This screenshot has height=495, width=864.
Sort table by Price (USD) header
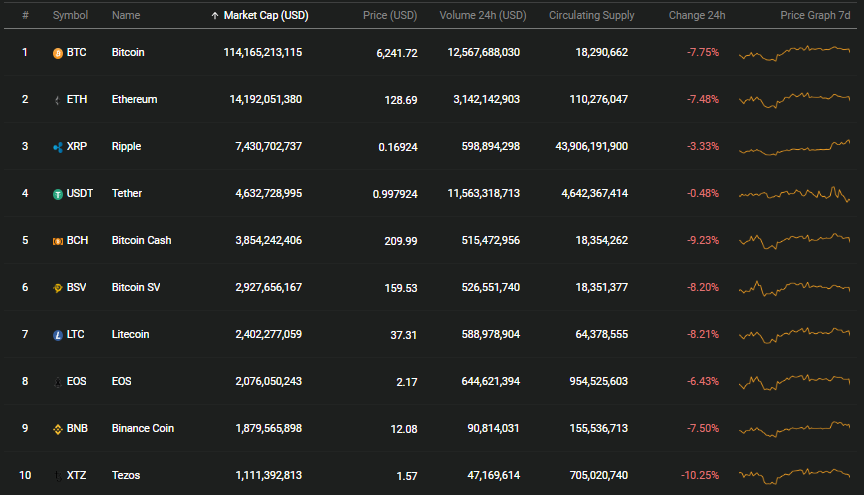pyautogui.click(x=390, y=15)
